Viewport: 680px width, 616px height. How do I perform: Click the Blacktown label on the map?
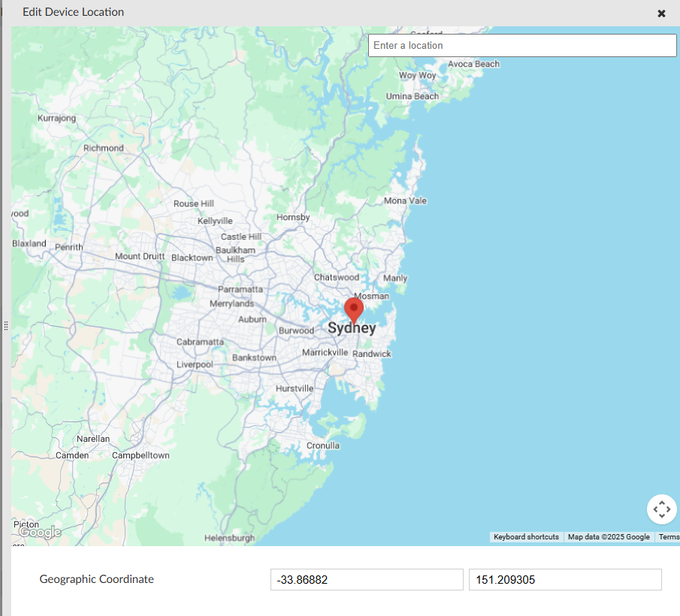[x=192, y=258]
